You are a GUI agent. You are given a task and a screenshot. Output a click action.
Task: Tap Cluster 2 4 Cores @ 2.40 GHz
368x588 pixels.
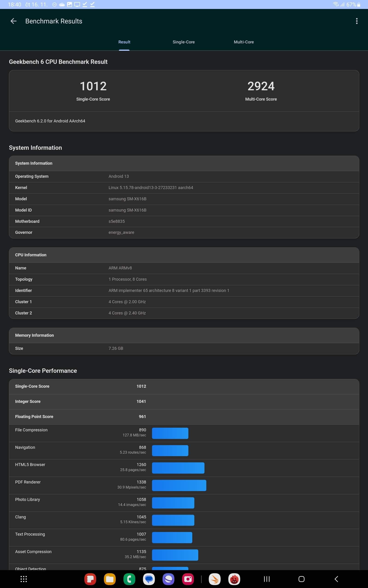click(x=184, y=313)
